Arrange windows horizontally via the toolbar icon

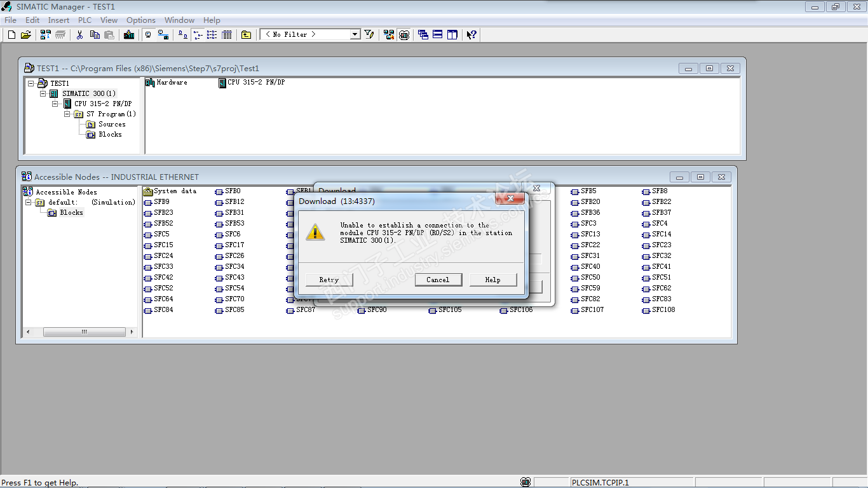438,35
